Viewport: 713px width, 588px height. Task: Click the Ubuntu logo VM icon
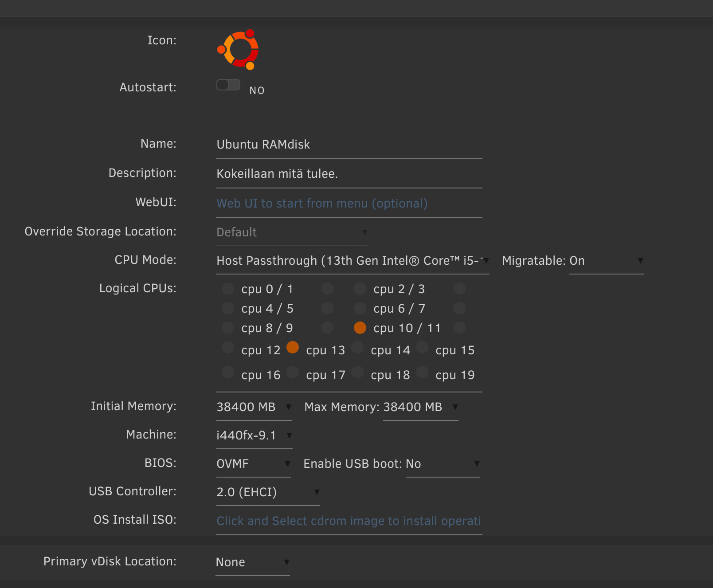tap(238, 49)
